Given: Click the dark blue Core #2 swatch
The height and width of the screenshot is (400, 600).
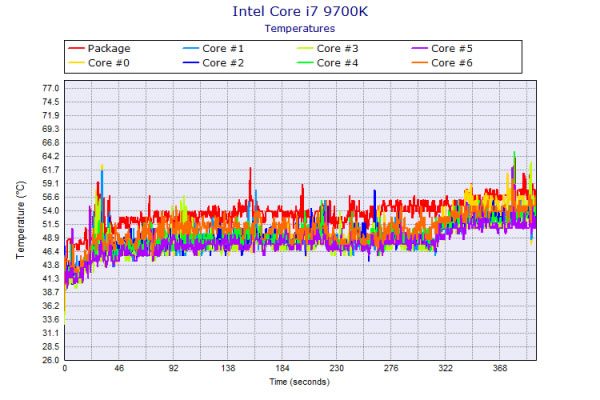Looking at the screenshot, I should pyautogui.click(x=191, y=63).
